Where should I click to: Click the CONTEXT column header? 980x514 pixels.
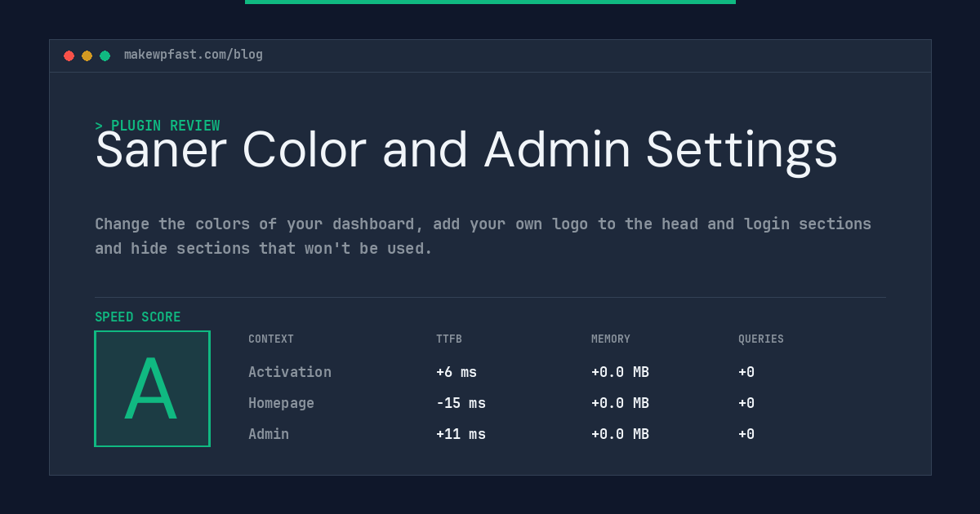271,339
